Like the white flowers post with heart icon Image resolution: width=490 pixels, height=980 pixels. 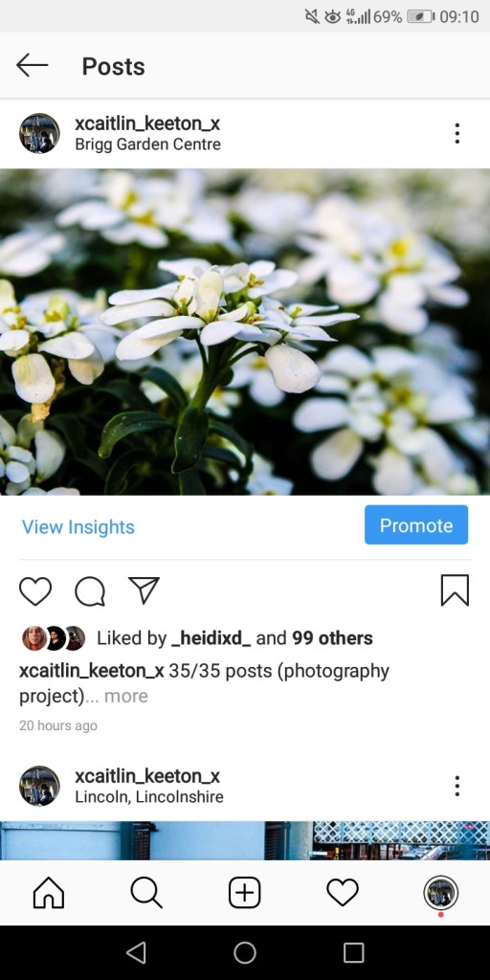pyautogui.click(x=35, y=590)
